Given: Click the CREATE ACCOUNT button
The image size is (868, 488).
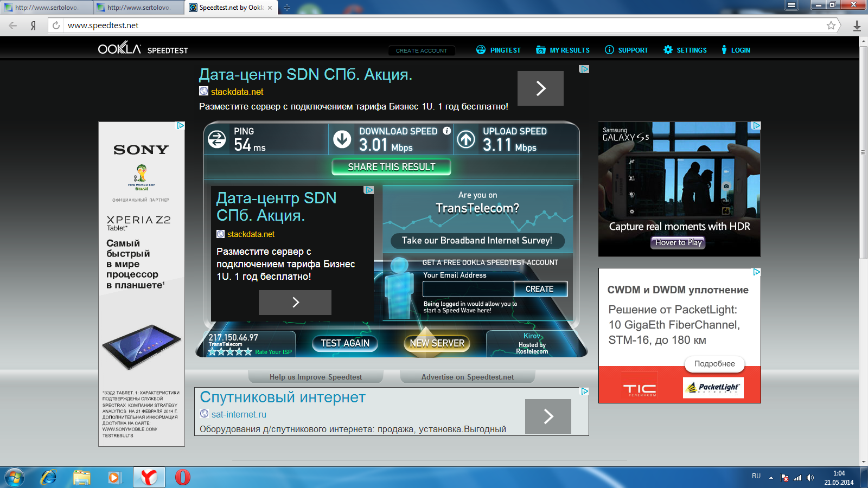Looking at the screenshot, I should point(422,50).
